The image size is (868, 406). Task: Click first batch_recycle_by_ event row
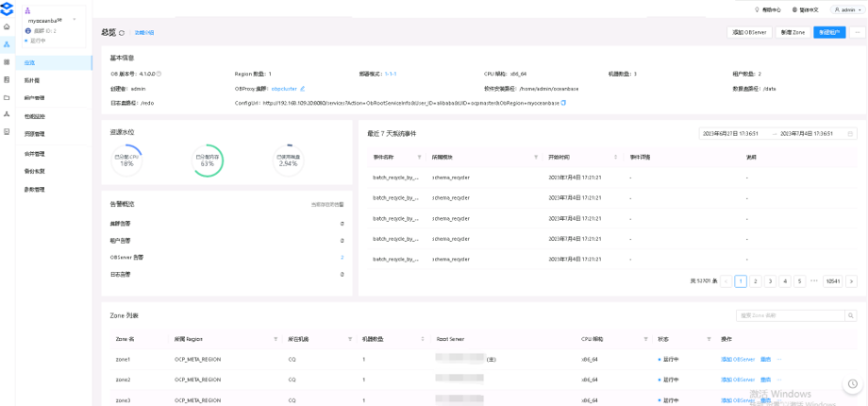(x=612, y=178)
